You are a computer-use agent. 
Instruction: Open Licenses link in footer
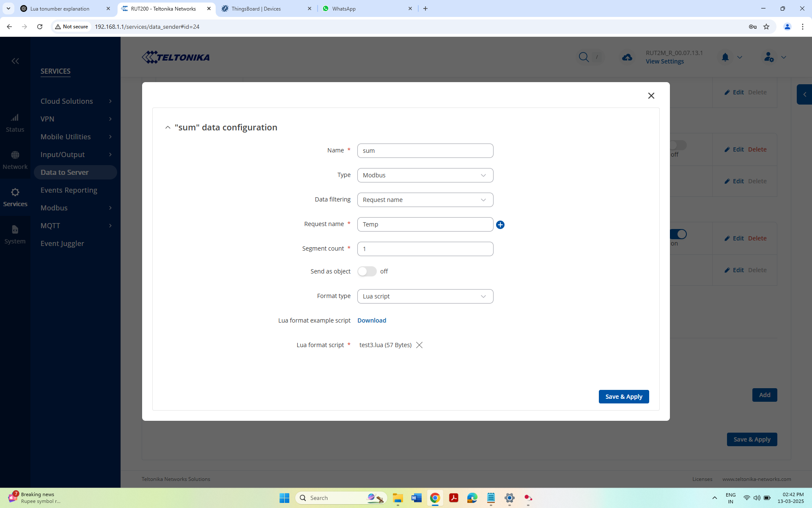(x=702, y=479)
